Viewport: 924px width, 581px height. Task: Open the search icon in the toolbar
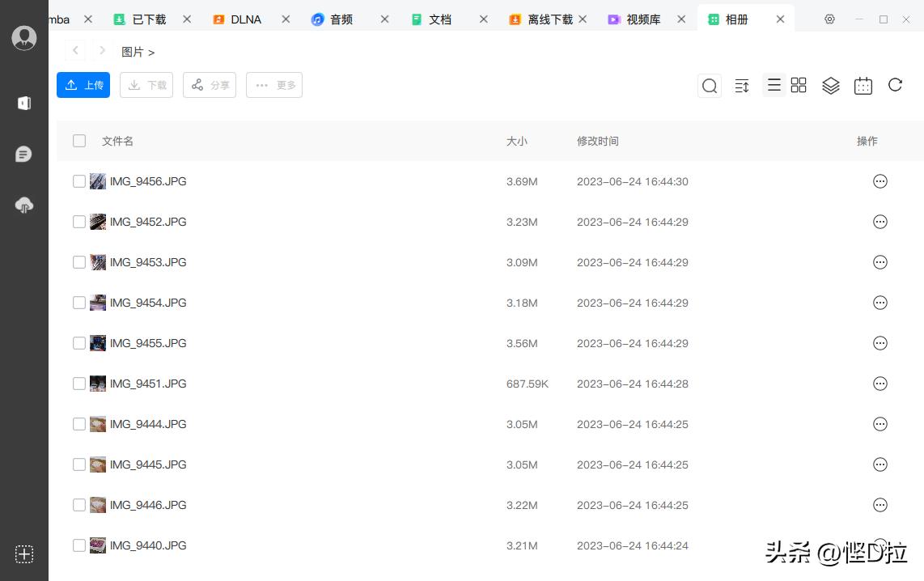(709, 85)
